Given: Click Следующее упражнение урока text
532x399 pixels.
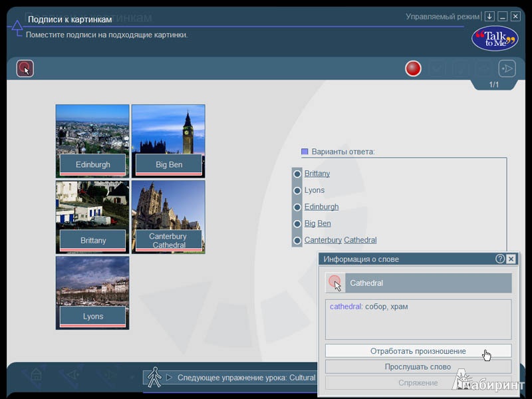Looking at the screenshot, I should [x=247, y=377].
